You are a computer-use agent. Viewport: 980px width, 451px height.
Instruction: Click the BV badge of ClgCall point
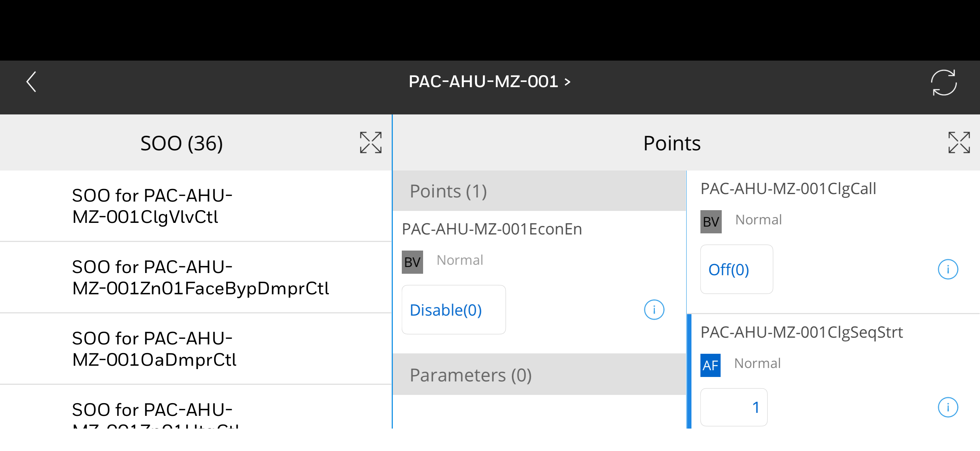(x=711, y=221)
